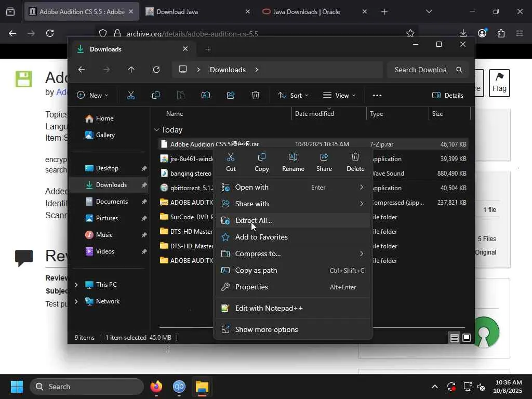Click the Flag button on archive page
This screenshot has width=532, height=399.
tap(499, 83)
